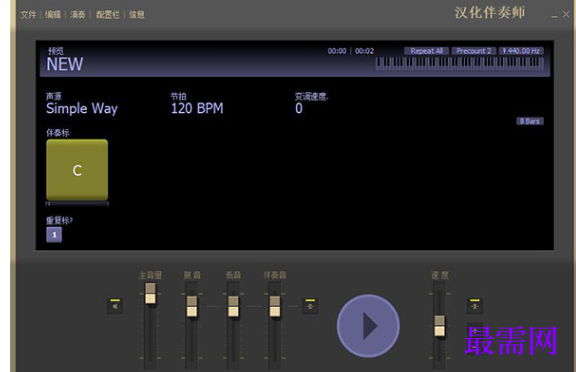Click the 主音量 master volume fader
The height and width of the screenshot is (372, 576).
[150, 293]
